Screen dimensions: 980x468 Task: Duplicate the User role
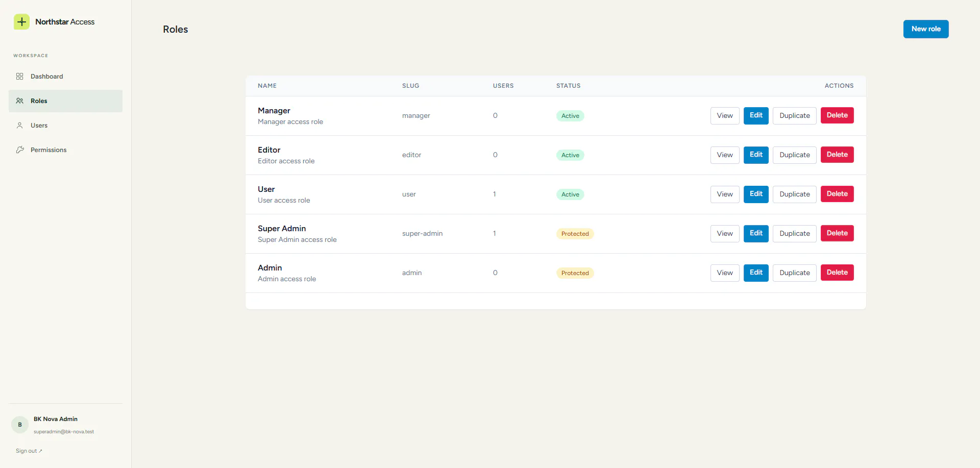point(795,194)
